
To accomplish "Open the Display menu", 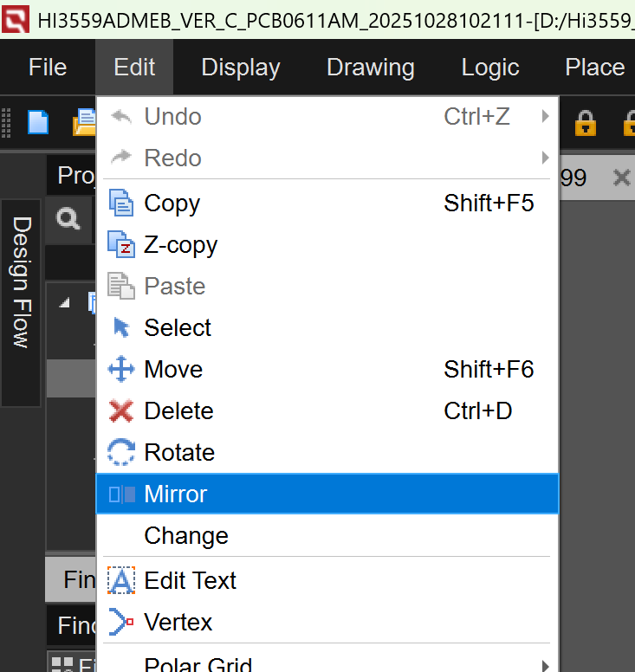I will pyautogui.click(x=240, y=68).
